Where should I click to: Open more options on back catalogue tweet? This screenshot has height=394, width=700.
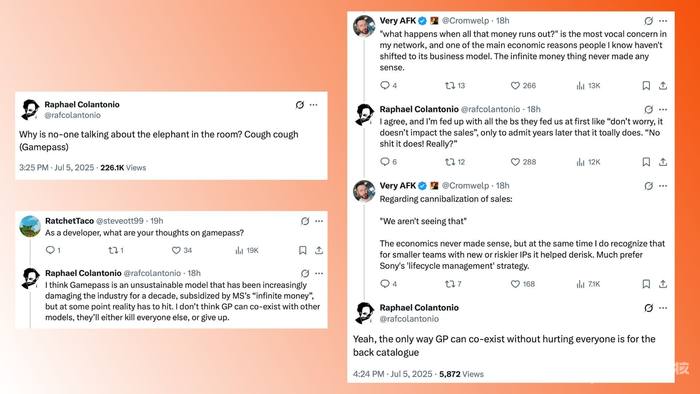point(663,308)
